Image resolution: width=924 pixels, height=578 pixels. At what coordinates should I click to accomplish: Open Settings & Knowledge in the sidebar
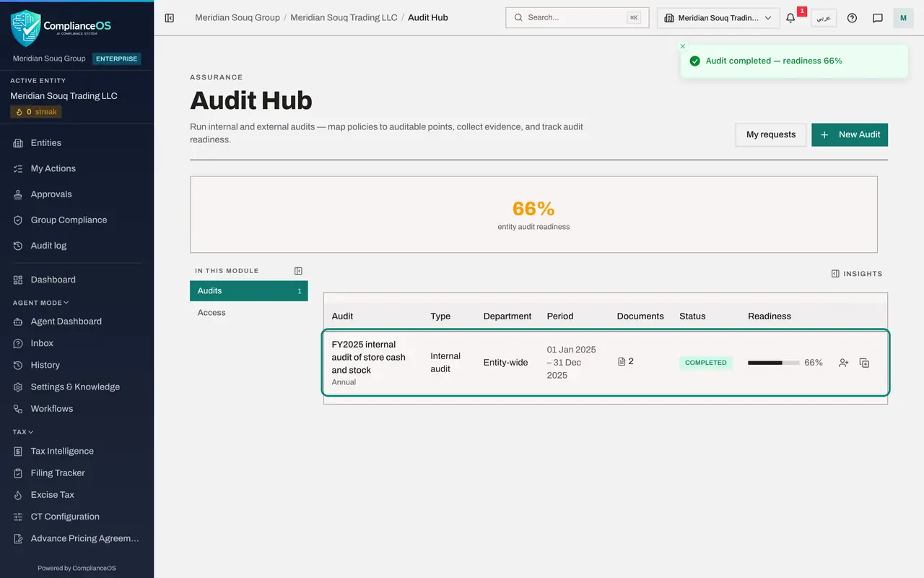coord(77,387)
